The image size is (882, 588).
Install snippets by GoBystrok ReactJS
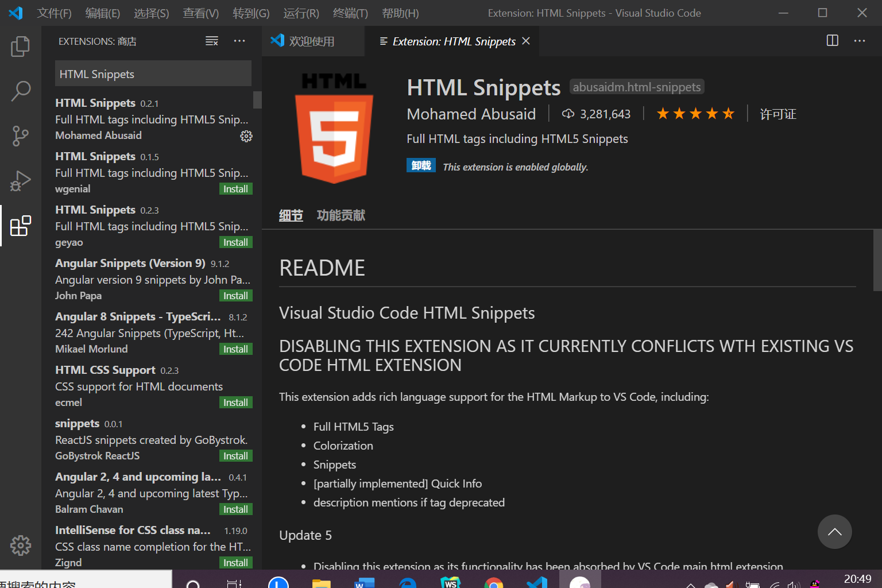pos(236,456)
